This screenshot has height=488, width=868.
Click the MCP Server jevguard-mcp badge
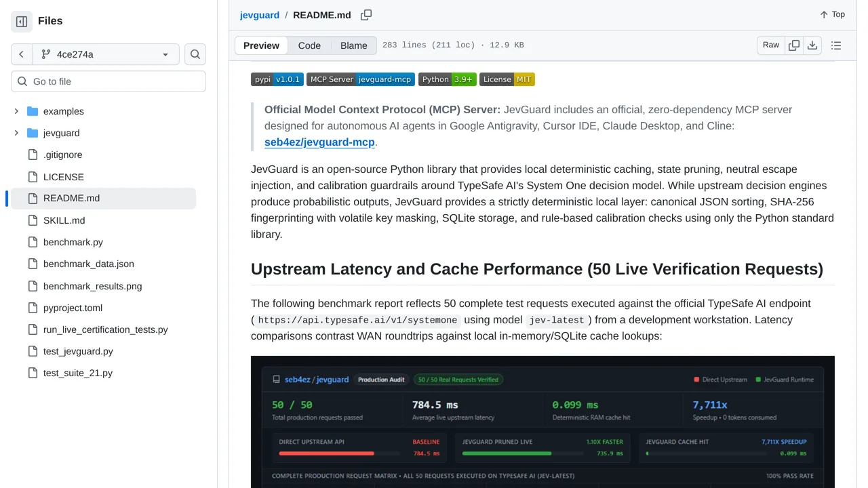361,79
